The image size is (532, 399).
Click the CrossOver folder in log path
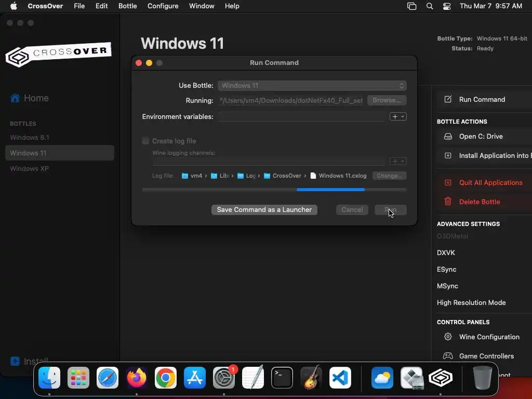coord(283,176)
